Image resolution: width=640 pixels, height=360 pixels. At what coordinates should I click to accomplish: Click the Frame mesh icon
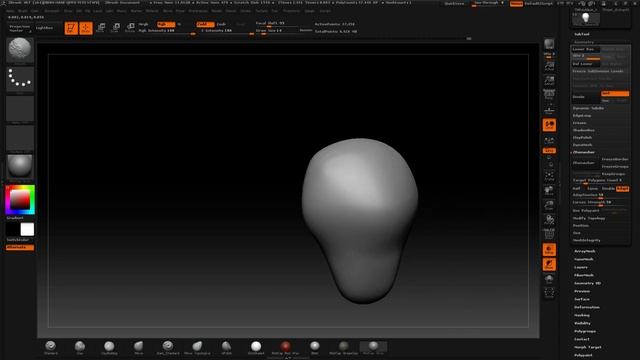pyautogui.click(x=549, y=176)
